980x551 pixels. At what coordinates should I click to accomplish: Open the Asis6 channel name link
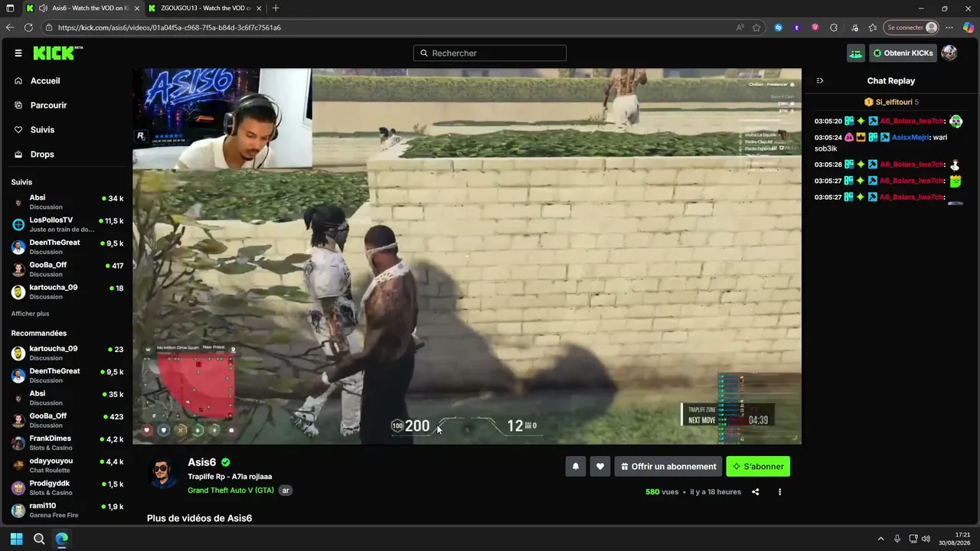pyautogui.click(x=202, y=462)
